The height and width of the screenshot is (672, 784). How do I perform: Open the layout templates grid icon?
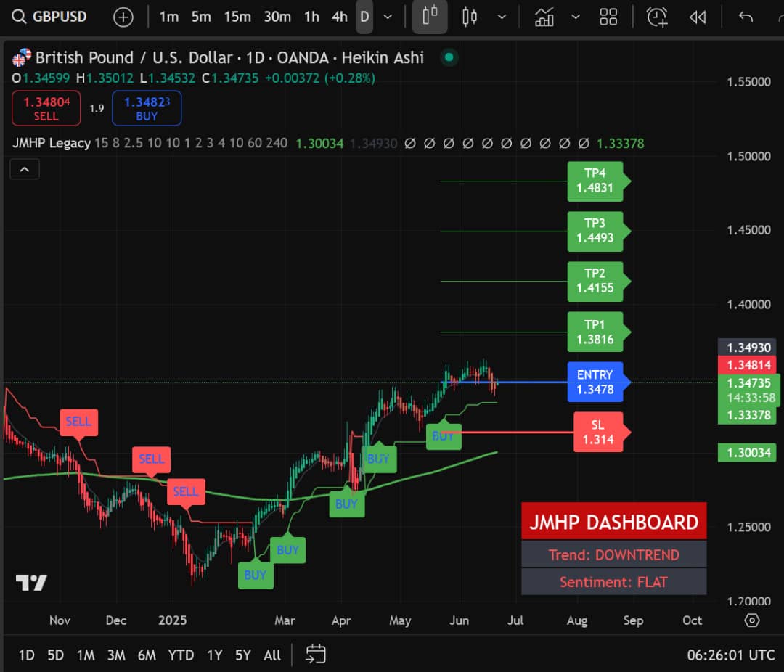click(x=608, y=17)
